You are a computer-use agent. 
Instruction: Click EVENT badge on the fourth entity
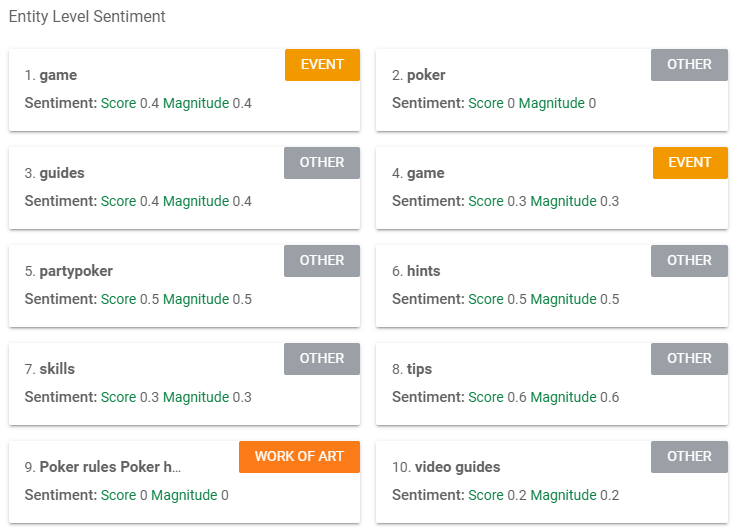pyautogui.click(x=690, y=163)
